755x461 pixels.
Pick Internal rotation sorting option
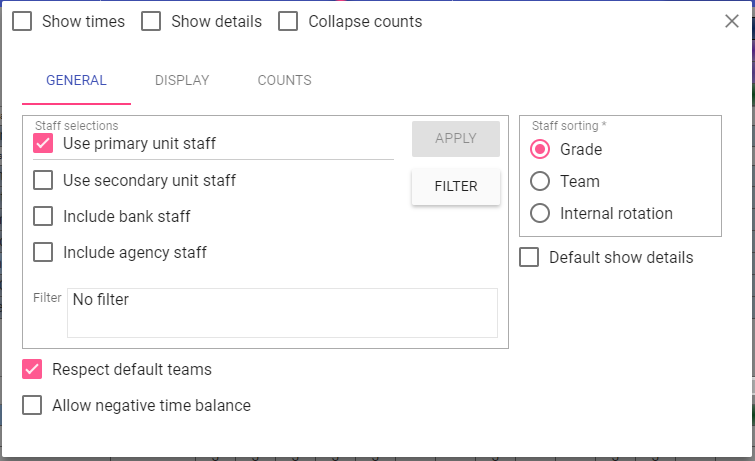540,213
